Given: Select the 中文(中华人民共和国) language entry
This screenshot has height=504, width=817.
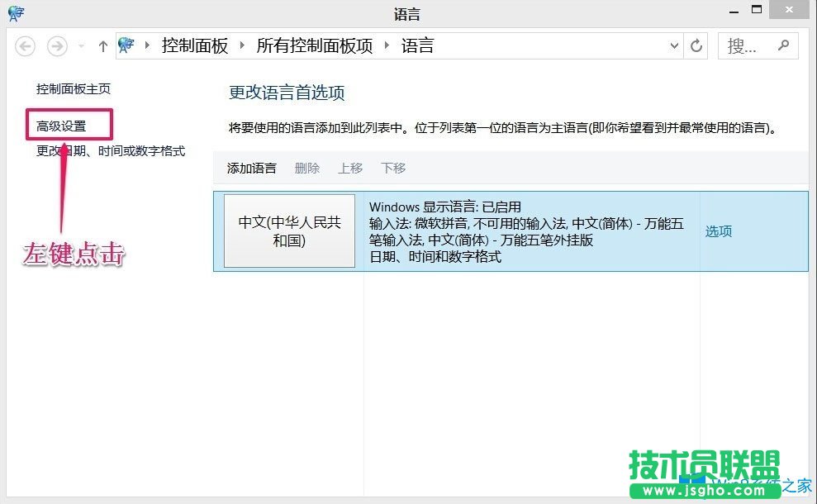Looking at the screenshot, I should tap(289, 231).
